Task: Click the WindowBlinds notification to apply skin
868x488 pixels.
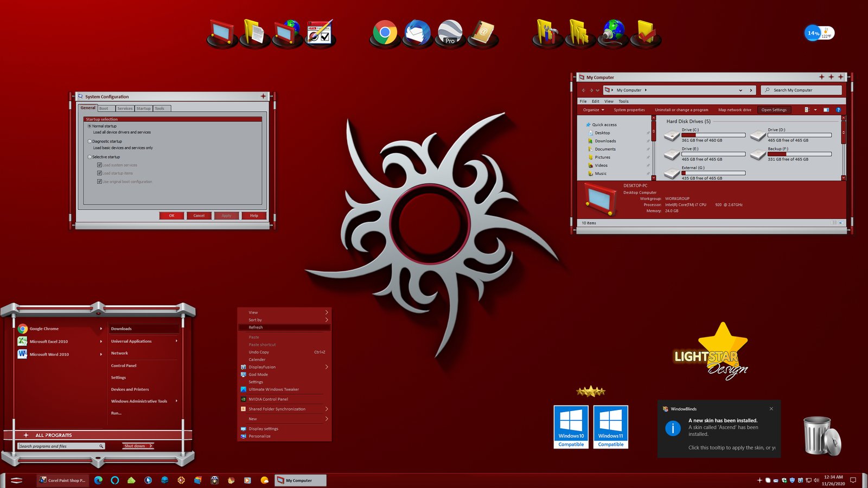Action: tap(719, 428)
